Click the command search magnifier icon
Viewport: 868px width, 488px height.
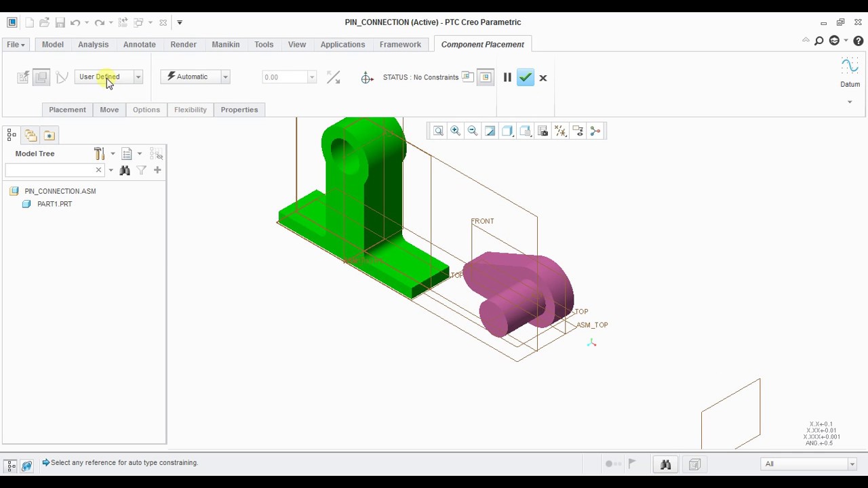819,41
